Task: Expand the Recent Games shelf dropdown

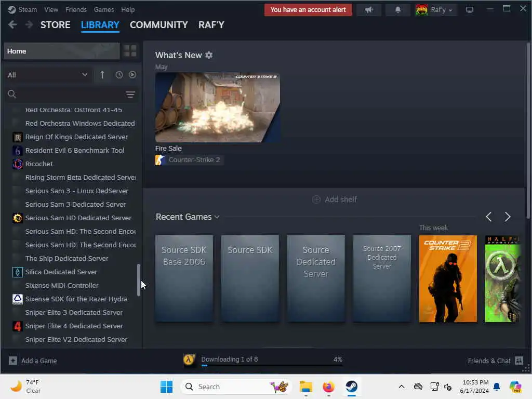Action: pos(217,217)
